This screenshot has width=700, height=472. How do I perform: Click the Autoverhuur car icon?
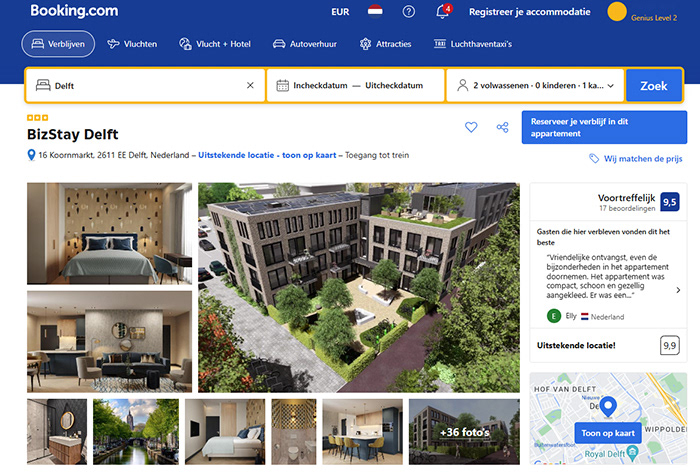click(279, 44)
